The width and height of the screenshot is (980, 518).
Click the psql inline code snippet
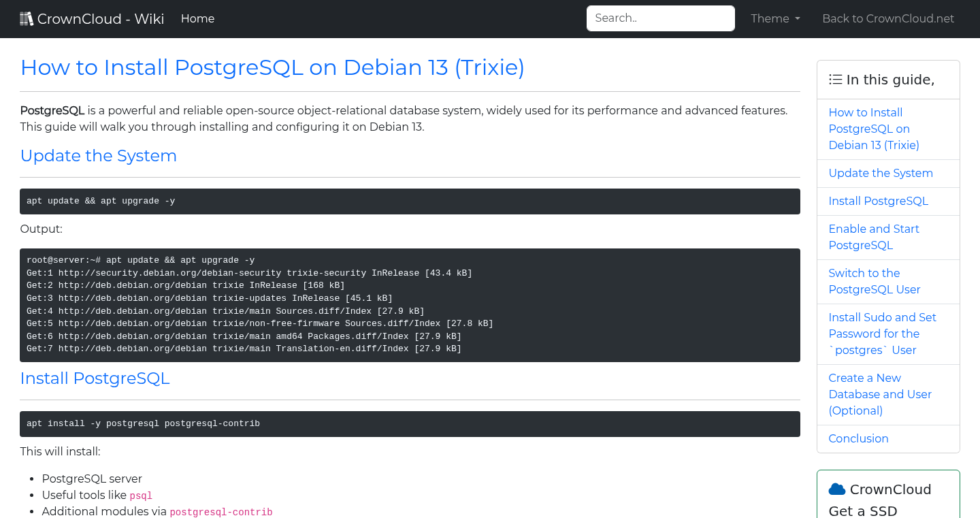click(x=141, y=496)
